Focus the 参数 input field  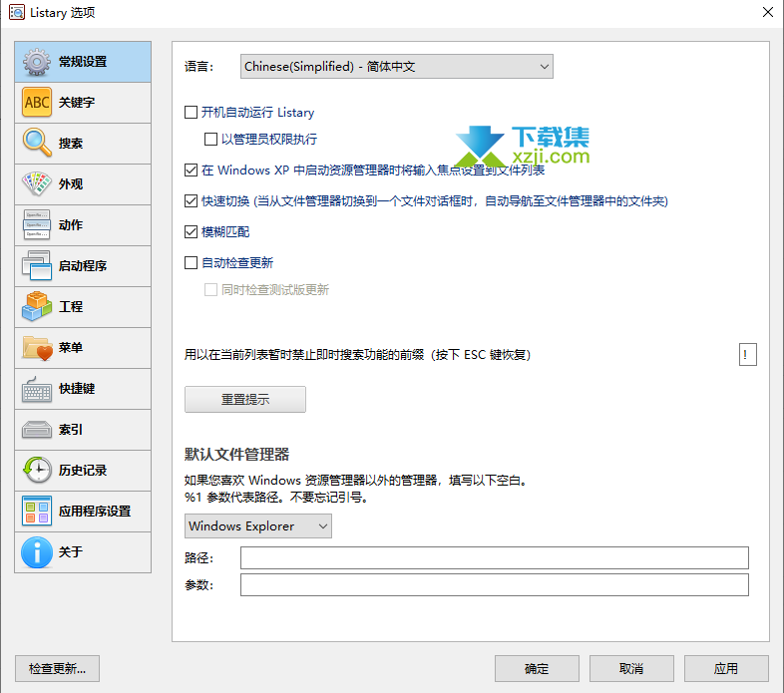(x=495, y=585)
